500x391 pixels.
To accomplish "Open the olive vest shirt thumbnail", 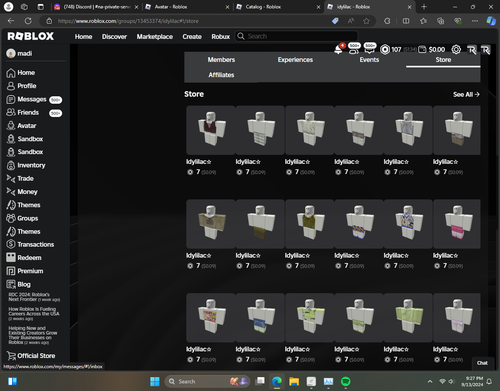I will 309,224.
